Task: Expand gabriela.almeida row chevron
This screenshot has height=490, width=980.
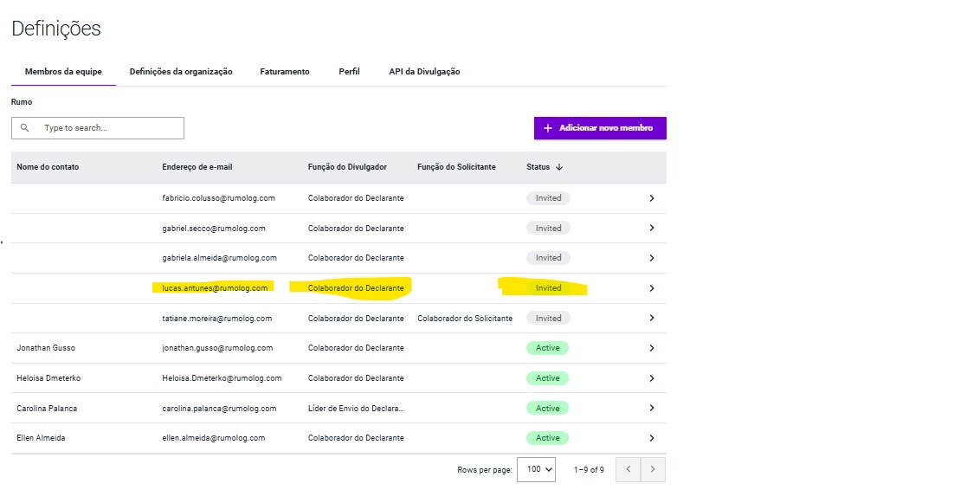Action: (x=651, y=258)
